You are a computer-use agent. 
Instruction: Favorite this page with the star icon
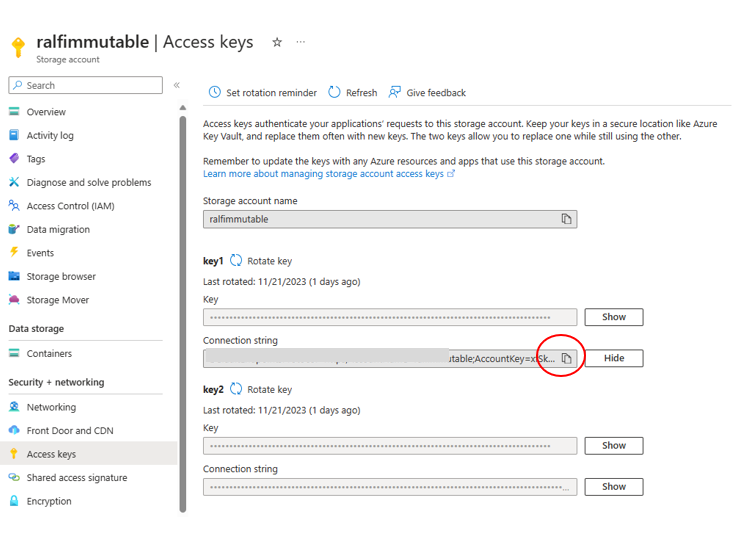tap(277, 43)
